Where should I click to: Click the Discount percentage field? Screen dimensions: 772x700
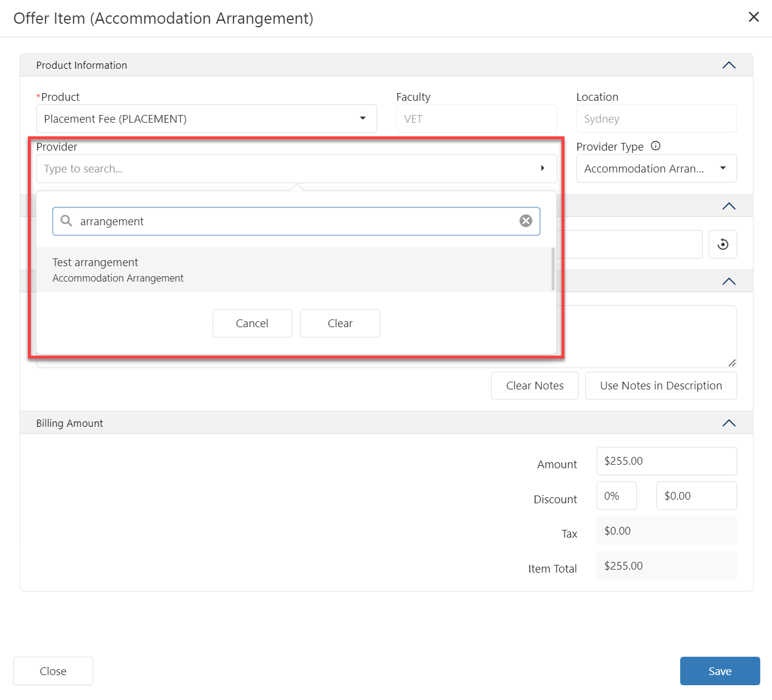click(x=616, y=496)
